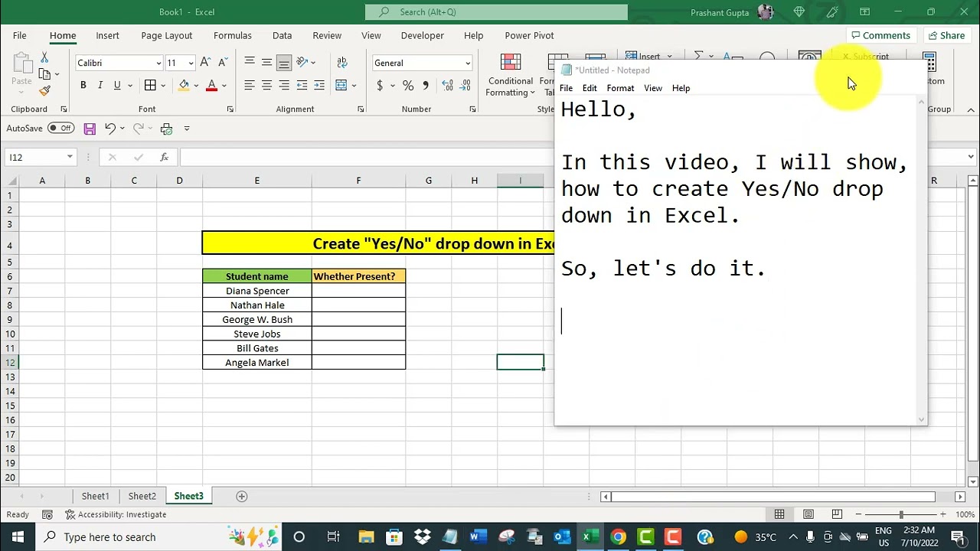The height and width of the screenshot is (551, 980).
Task: Click the Increase Decimal icon
Action: 446,85
